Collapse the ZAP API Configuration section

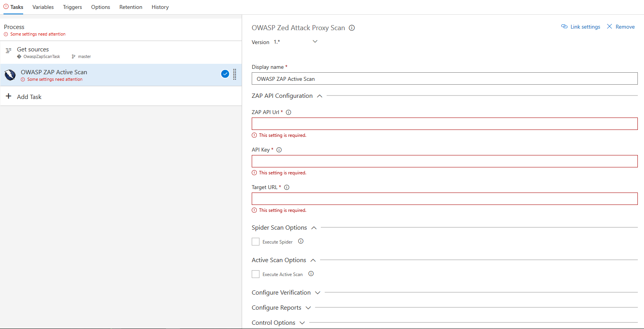(x=320, y=96)
